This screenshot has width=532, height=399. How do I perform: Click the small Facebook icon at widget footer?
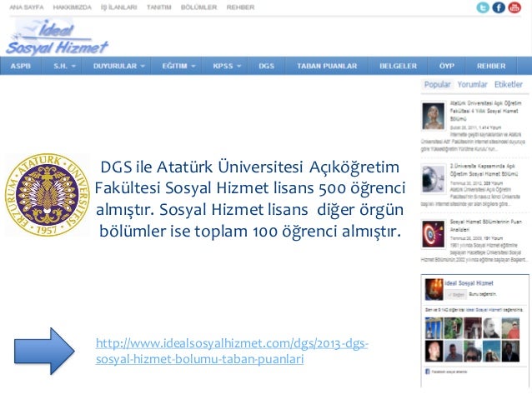point(428,372)
